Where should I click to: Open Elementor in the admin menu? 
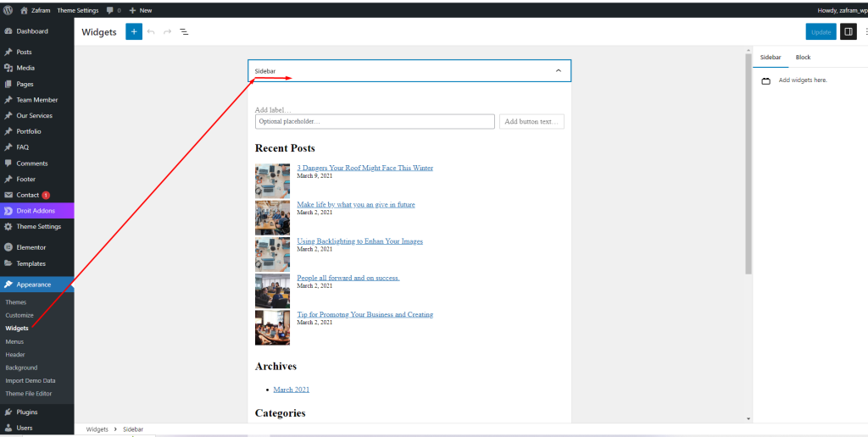click(x=31, y=247)
